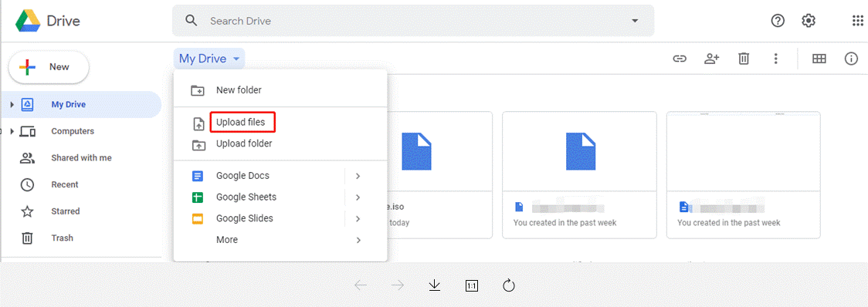Open the My Drive dropdown header
The width and height of the screenshot is (868, 307).
pyautogui.click(x=209, y=59)
